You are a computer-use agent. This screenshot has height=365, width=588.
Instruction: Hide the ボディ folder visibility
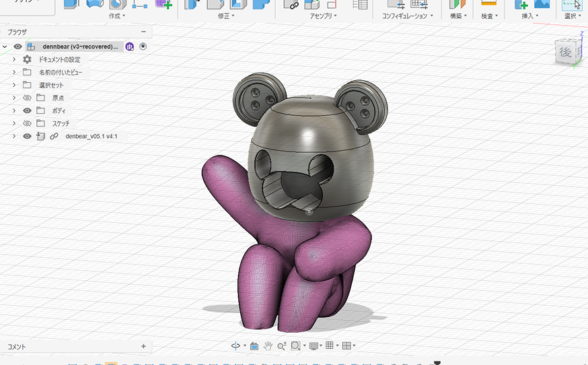[x=28, y=110]
